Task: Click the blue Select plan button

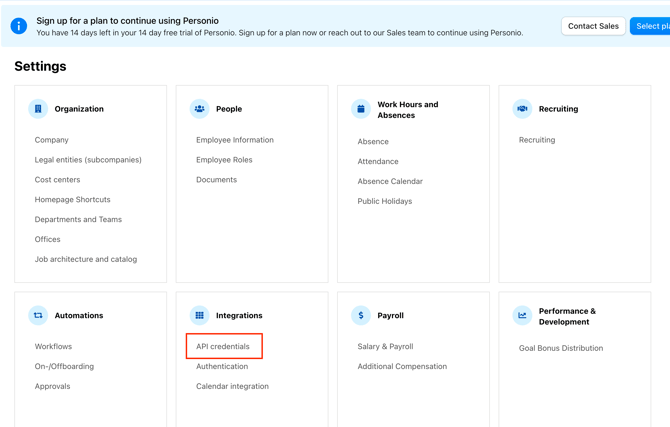Action: [x=650, y=26]
